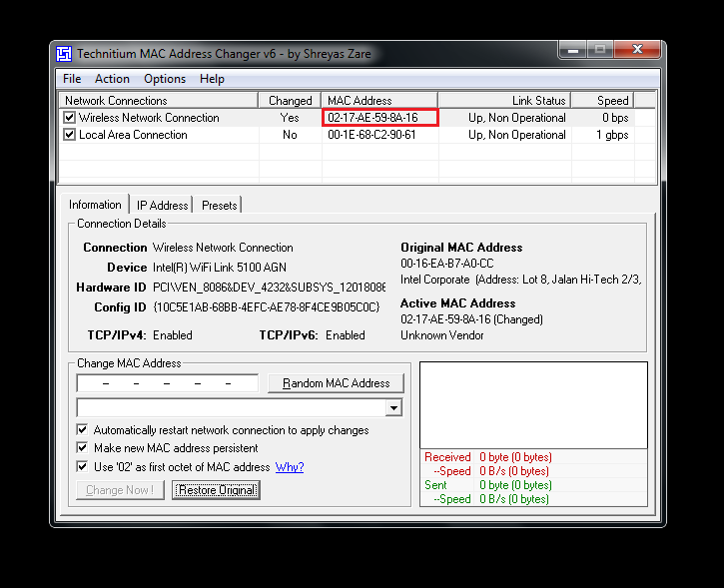Click the Hardware ID value
Viewport: 724px width, 588px height.
coord(270,288)
